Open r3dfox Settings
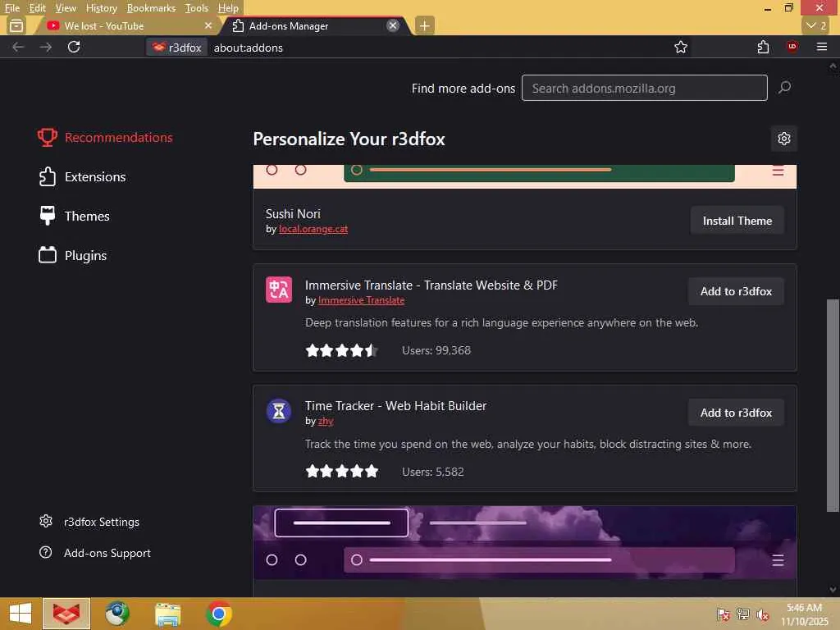 click(x=89, y=521)
